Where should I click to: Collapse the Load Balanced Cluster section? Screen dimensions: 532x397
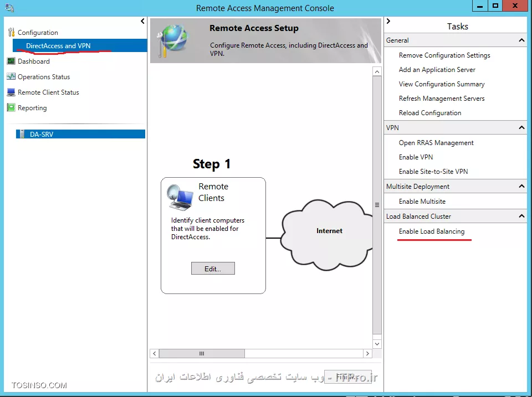(x=521, y=216)
